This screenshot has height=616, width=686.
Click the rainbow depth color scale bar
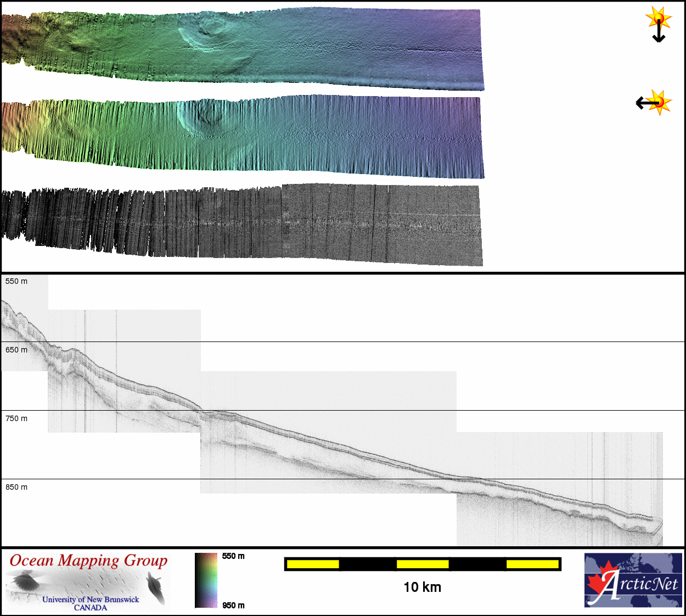click(206, 580)
